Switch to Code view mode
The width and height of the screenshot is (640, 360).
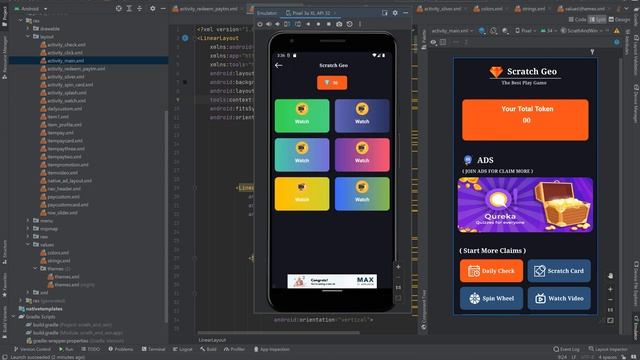[577, 20]
